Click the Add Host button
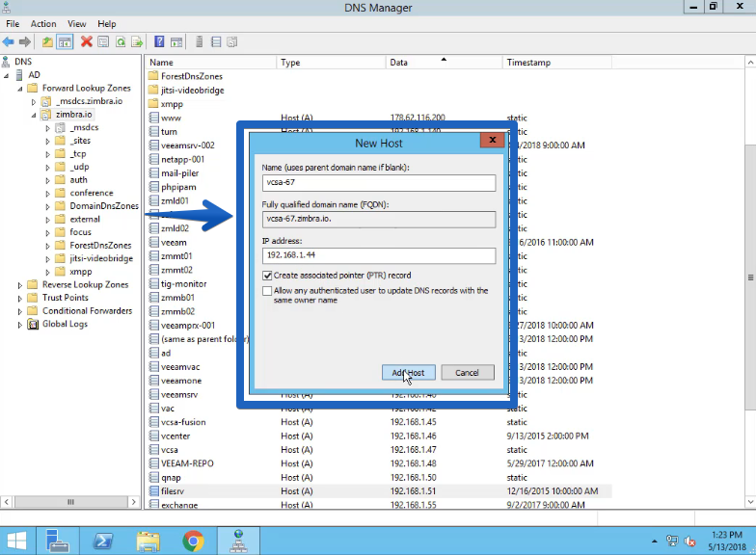Screen dimensions: 756x555 point(409,372)
